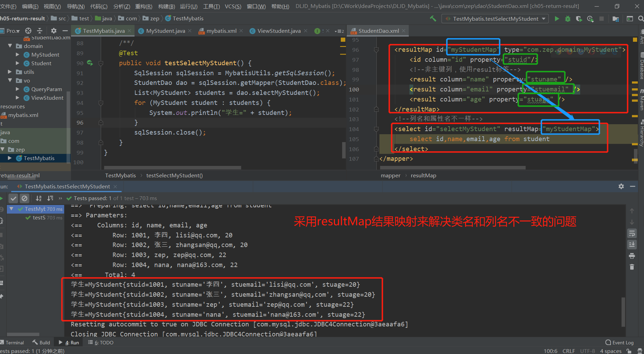
Task: Open the Database side panel
Action: point(641,66)
